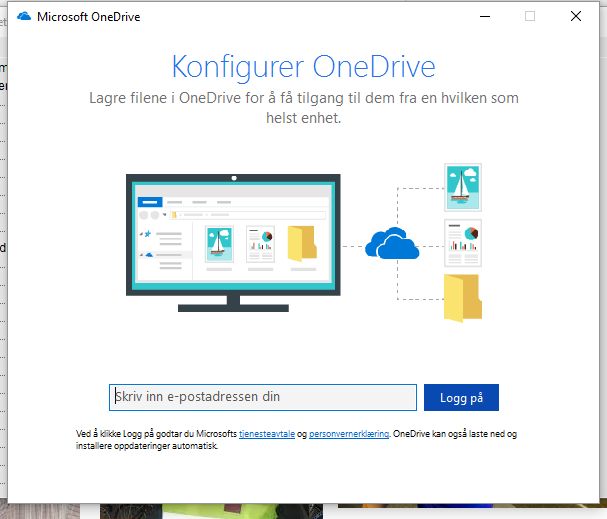Click the Logg på button
The width and height of the screenshot is (607, 519).
(461, 397)
